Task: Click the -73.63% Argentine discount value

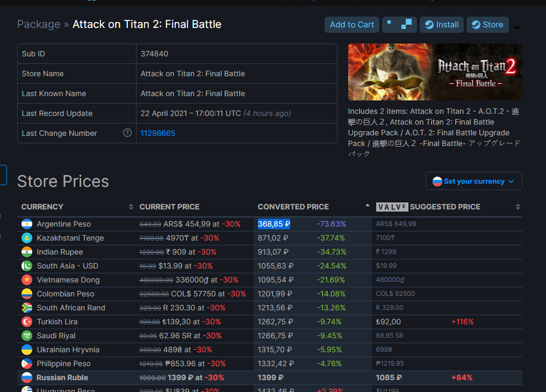Action: (x=331, y=224)
